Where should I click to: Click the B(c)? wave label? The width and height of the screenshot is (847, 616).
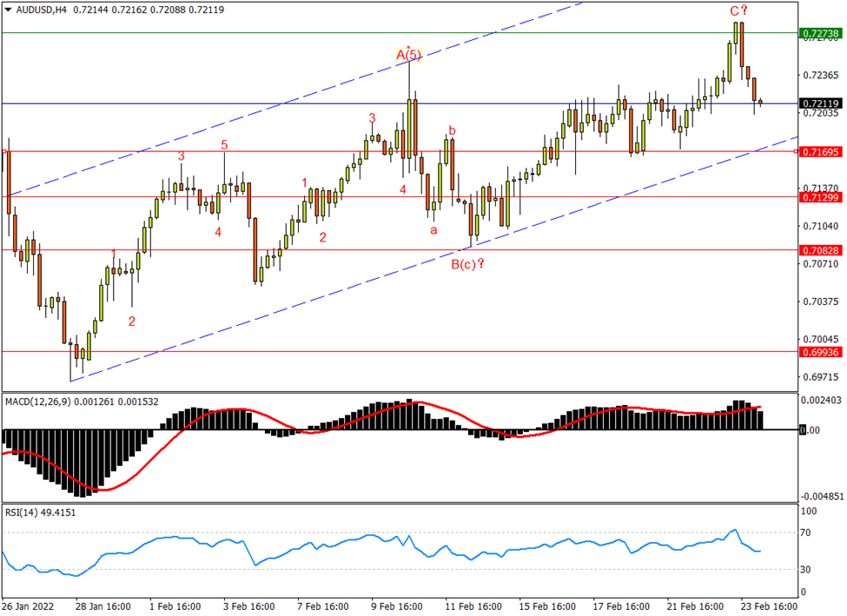tap(467, 264)
